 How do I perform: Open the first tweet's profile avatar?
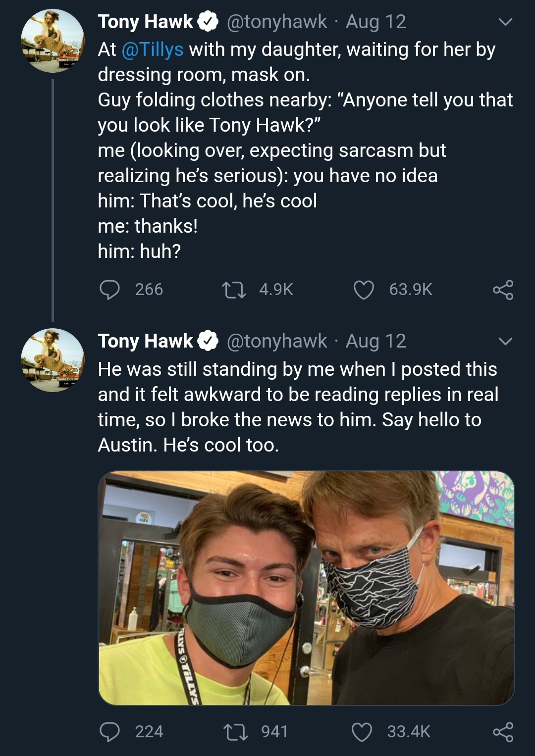pos(53,41)
